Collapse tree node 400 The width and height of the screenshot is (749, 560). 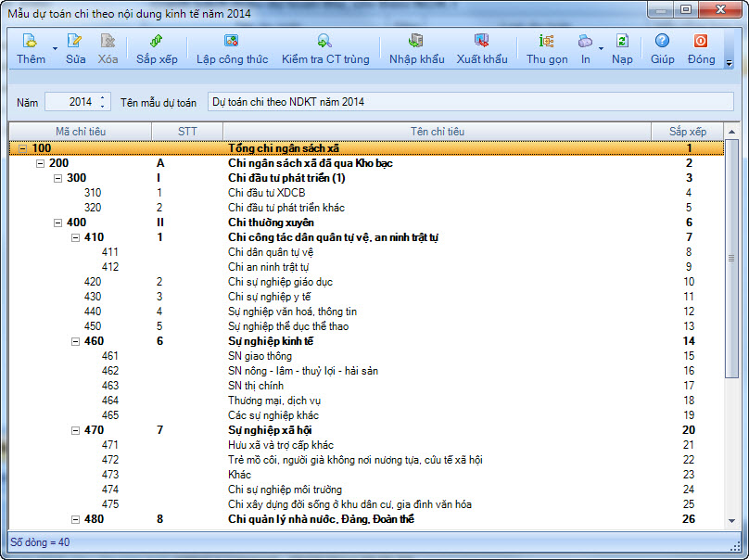[x=57, y=223]
